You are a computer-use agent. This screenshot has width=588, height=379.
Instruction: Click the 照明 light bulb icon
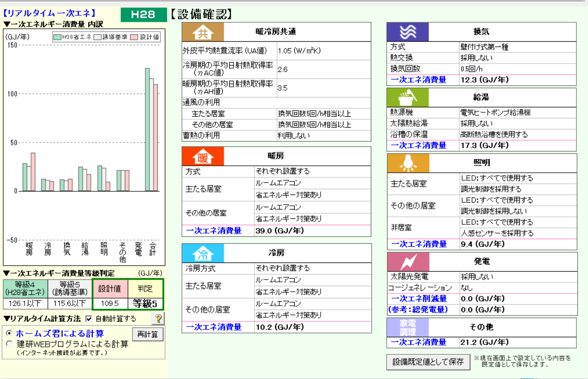click(x=408, y=163)
